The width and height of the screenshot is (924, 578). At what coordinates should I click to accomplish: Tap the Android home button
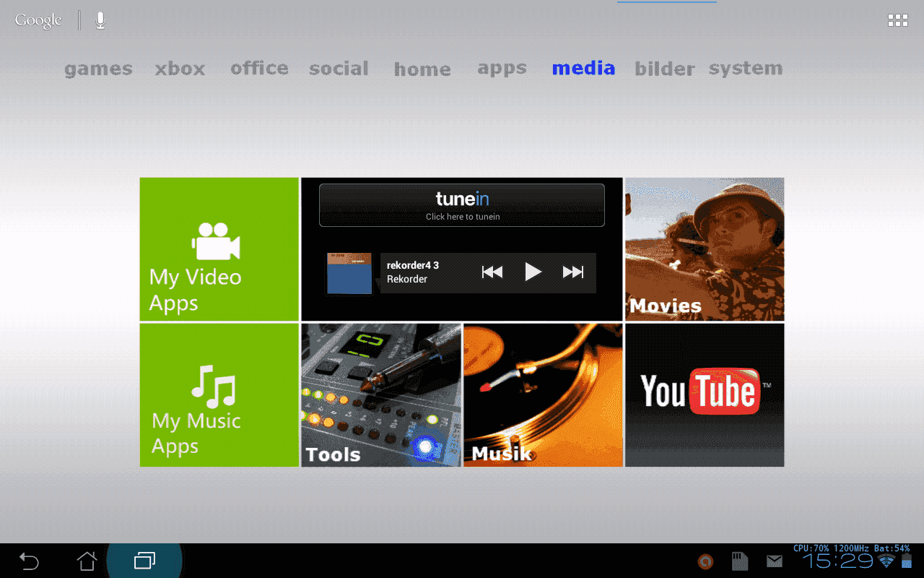[x=87, y=561]
